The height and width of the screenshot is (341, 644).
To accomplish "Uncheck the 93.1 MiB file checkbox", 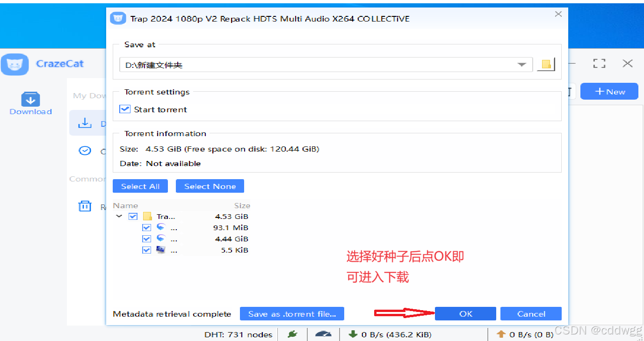I will (x=146, y=227).
